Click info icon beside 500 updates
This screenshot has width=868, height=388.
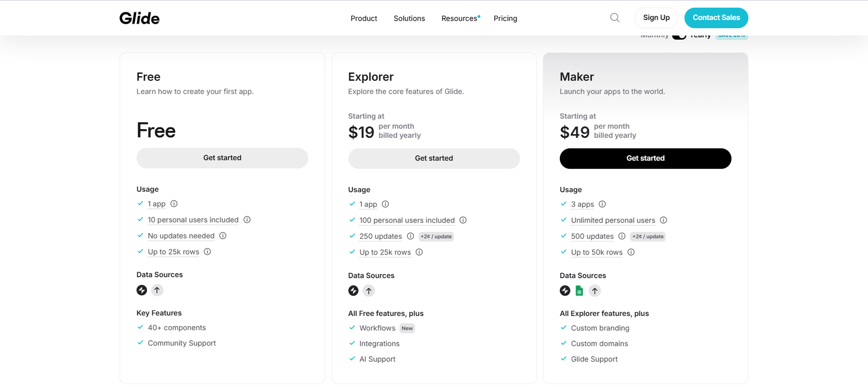pos(622,236)
